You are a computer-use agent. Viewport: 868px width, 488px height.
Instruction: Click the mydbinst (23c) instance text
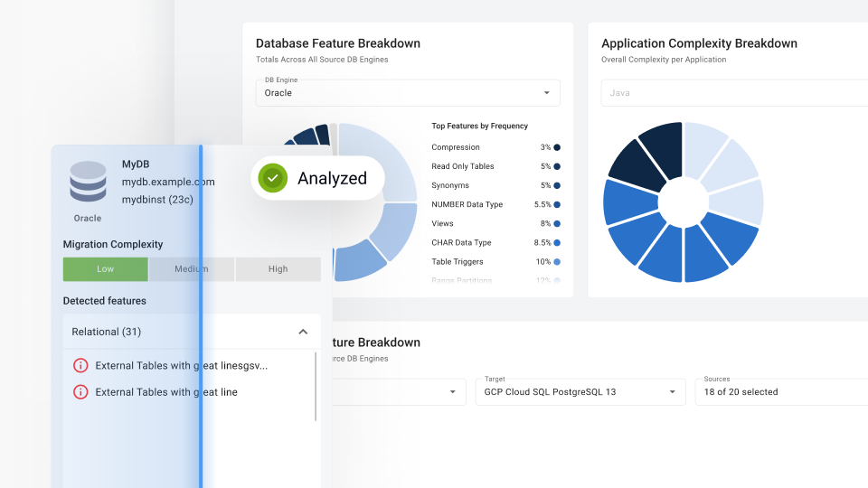[x=157, y=200]
